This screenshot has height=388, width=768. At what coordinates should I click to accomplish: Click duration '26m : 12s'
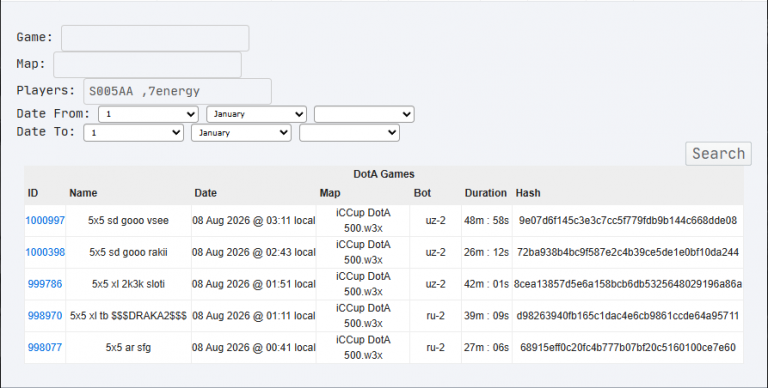486,252
